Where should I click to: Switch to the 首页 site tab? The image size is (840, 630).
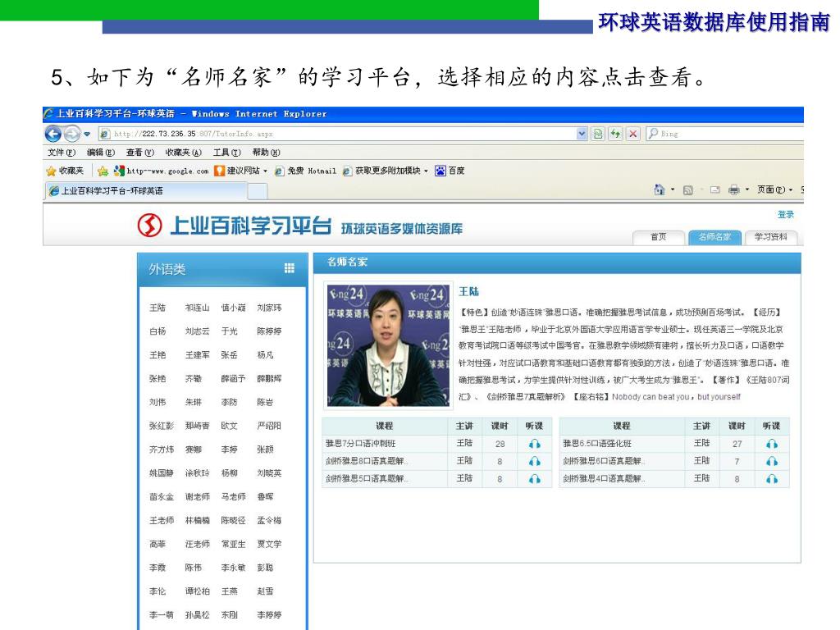pyautogui.click(x=659, y=237)
